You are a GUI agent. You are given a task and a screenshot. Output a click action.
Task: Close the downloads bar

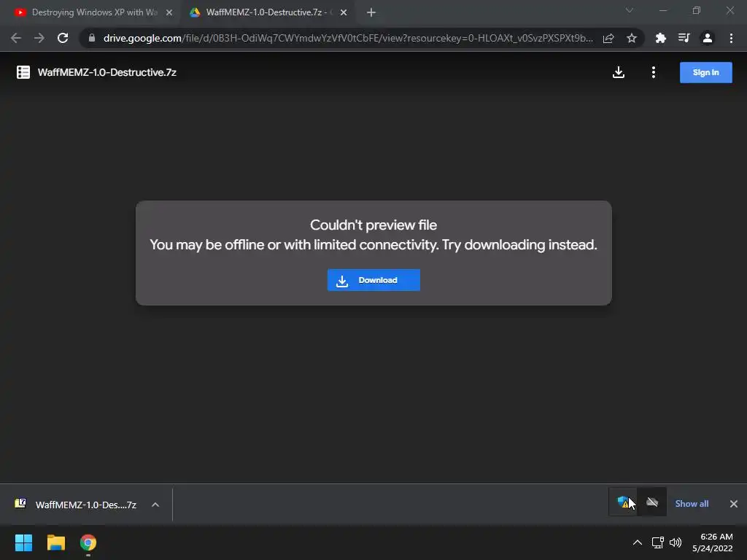pyautogui.click(x=734, y=504)
